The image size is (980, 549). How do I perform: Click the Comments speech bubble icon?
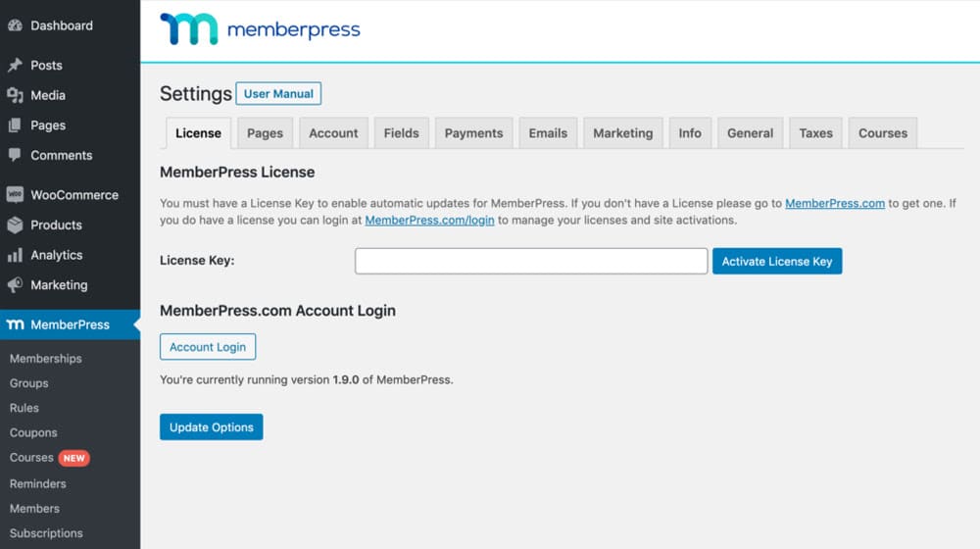[15, 155]
